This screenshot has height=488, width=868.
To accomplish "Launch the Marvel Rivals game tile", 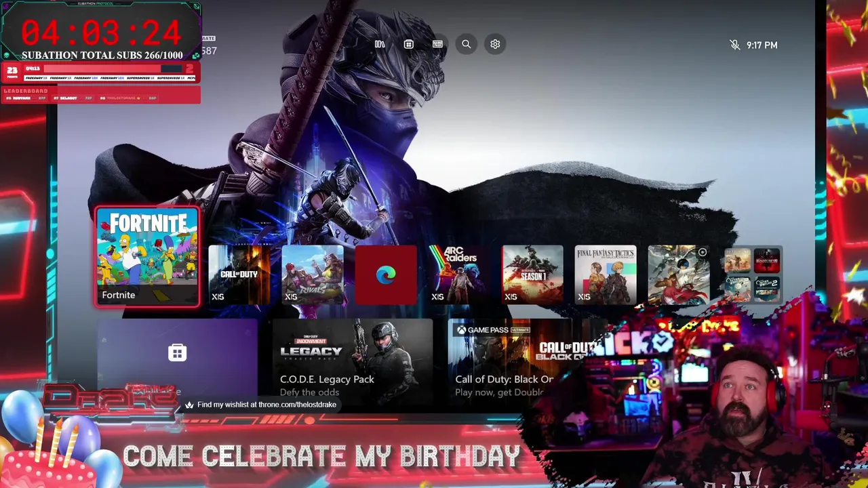I will pyautogui.click(x=313, y=274).
